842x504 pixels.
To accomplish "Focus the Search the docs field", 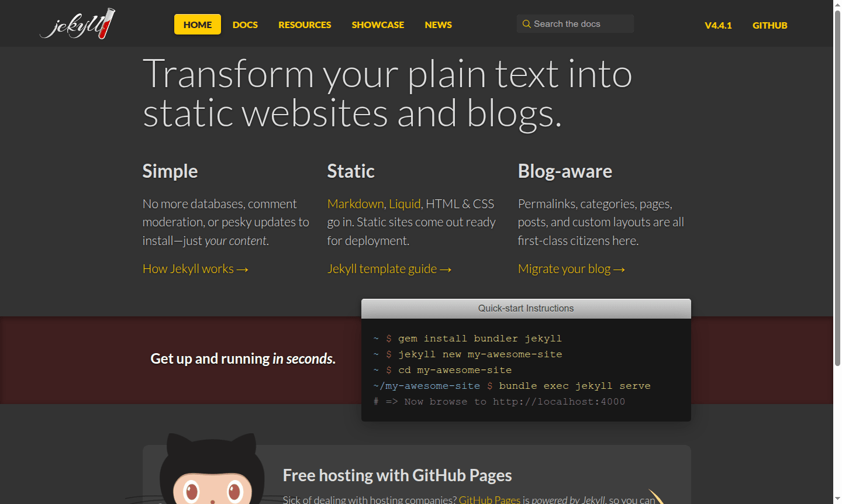I will 579,24.
